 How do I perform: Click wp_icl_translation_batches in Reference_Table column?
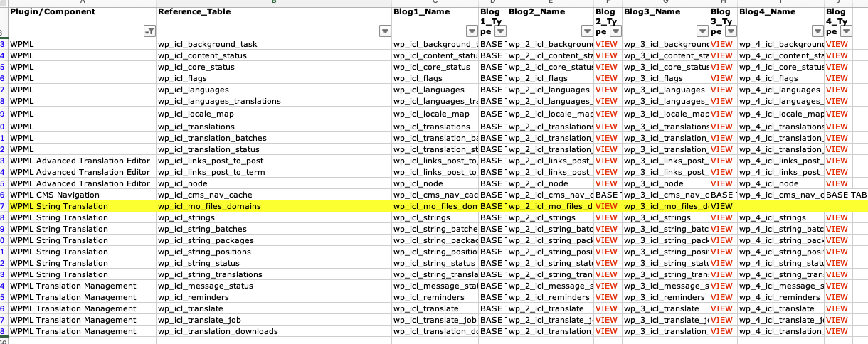click(213, 138)
